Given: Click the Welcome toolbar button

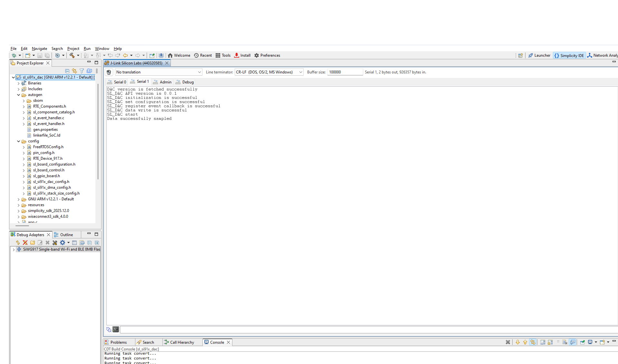Looking at the screenshot, I should tap(179, 55).
